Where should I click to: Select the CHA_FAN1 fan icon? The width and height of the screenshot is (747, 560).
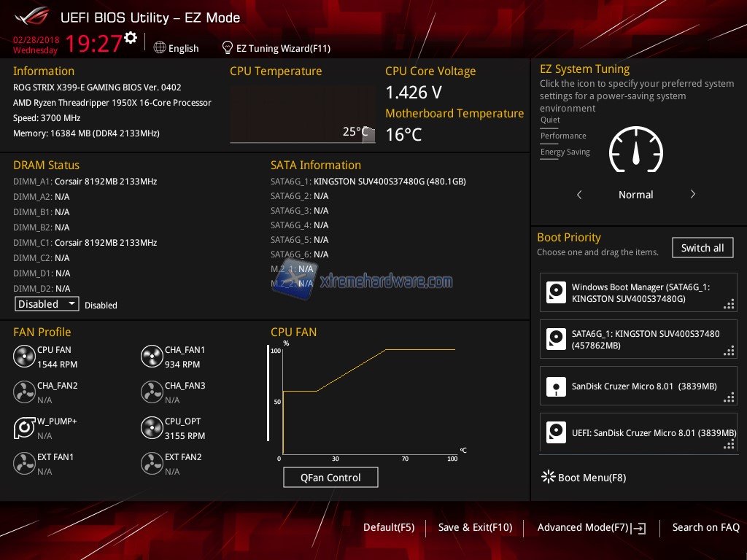click(x=152, y=357)
